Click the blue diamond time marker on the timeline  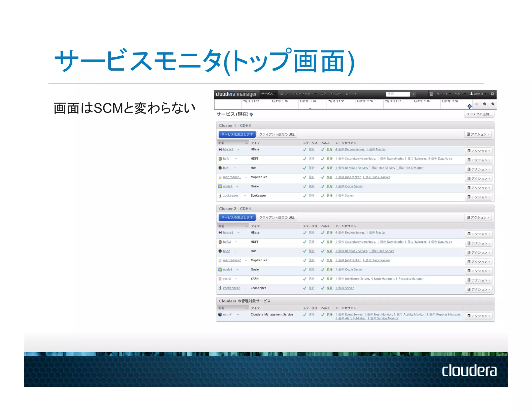tap(469, 106)
